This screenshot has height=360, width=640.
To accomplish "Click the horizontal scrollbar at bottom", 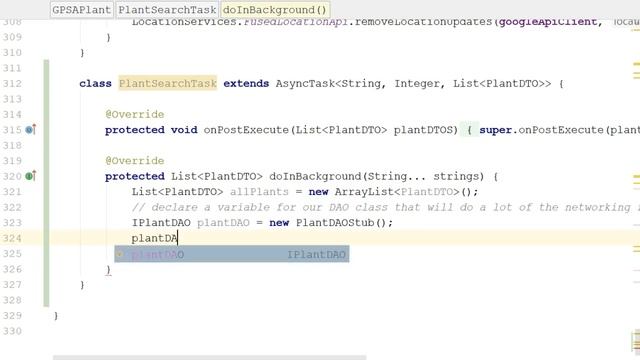I will (x=209, y=357).
